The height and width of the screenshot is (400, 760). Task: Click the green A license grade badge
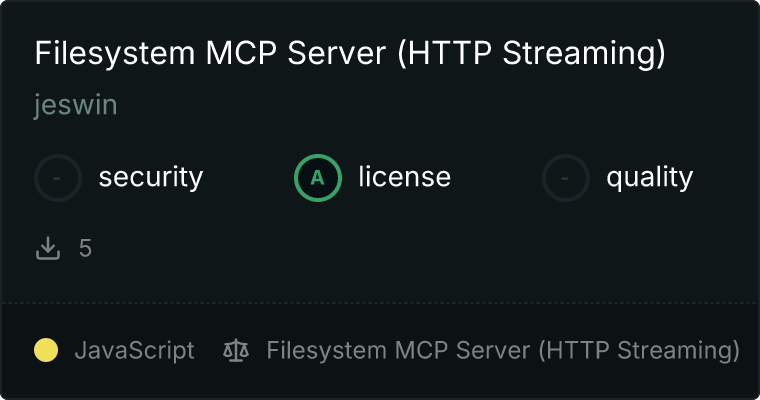317,178
